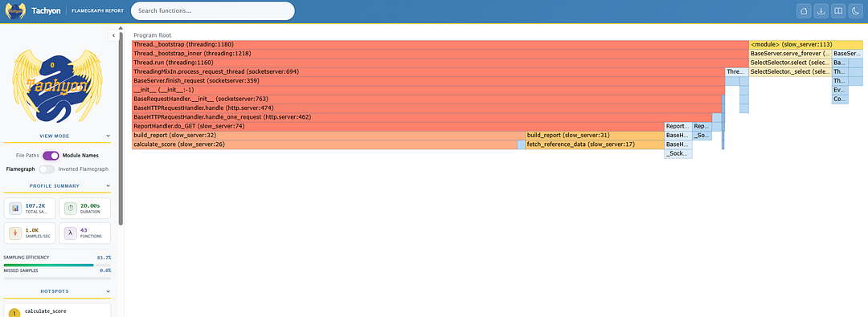Click the Search functions input field
Screen dimensions: 868x317
tap(212, 10)
